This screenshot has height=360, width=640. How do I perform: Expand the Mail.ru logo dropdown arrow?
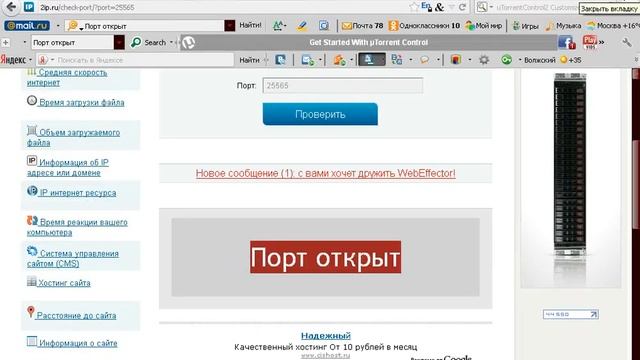tap(58, 26)
